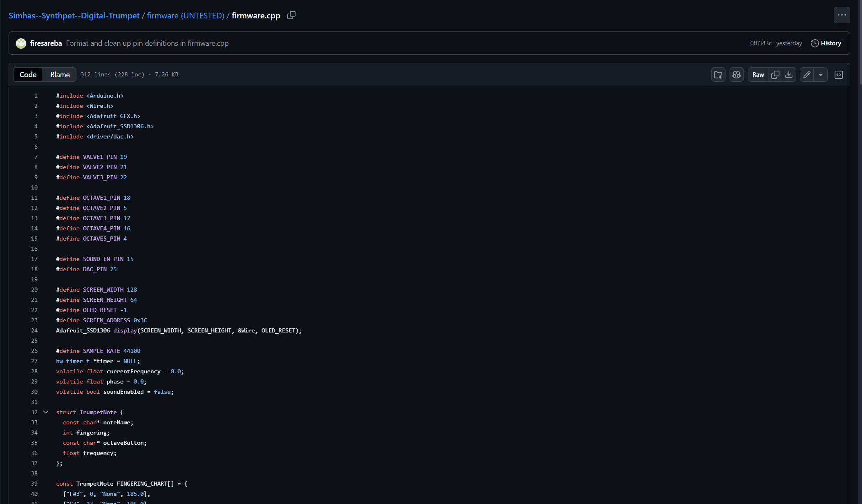
Task: Select line number 24 in the gutter
Action: [x=34, y=330]
